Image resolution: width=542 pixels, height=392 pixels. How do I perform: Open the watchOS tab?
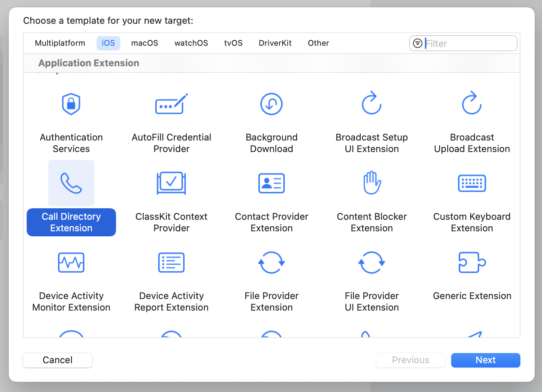point(191,43)
